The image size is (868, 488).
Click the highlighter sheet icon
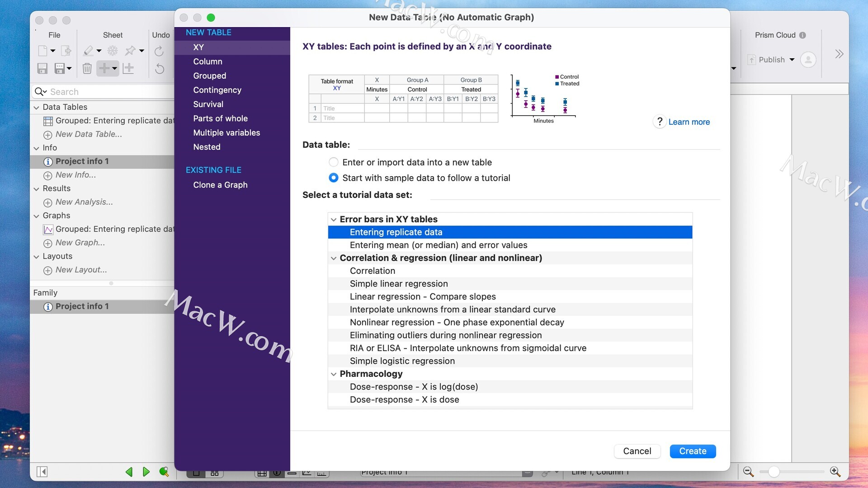pyautogui.click(x=89, y=51)
